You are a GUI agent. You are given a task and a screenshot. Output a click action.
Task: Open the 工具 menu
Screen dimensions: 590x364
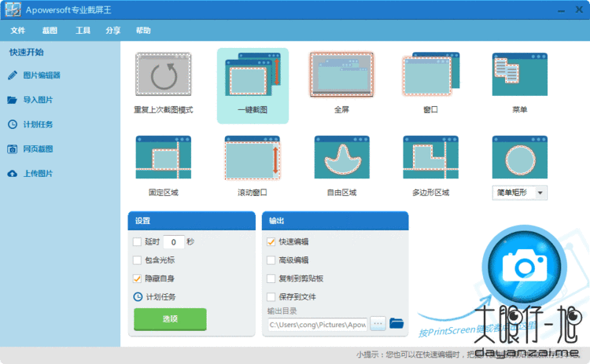click(83, 31)
